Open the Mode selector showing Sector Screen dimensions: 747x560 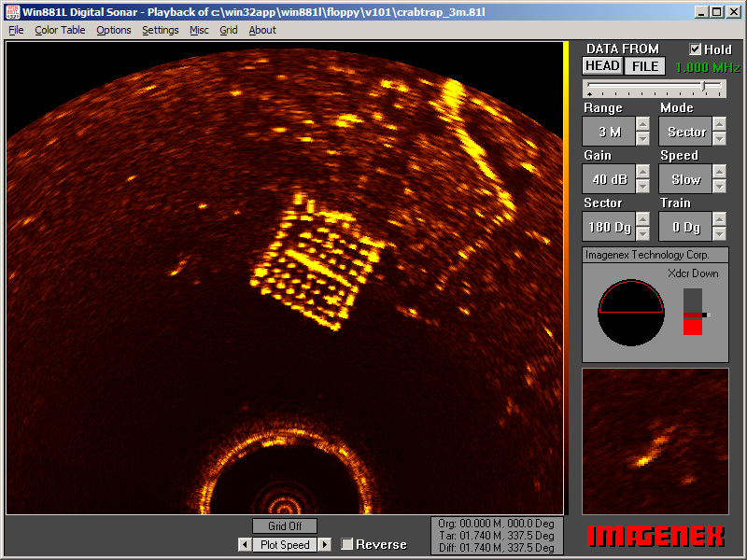[687, 132]
